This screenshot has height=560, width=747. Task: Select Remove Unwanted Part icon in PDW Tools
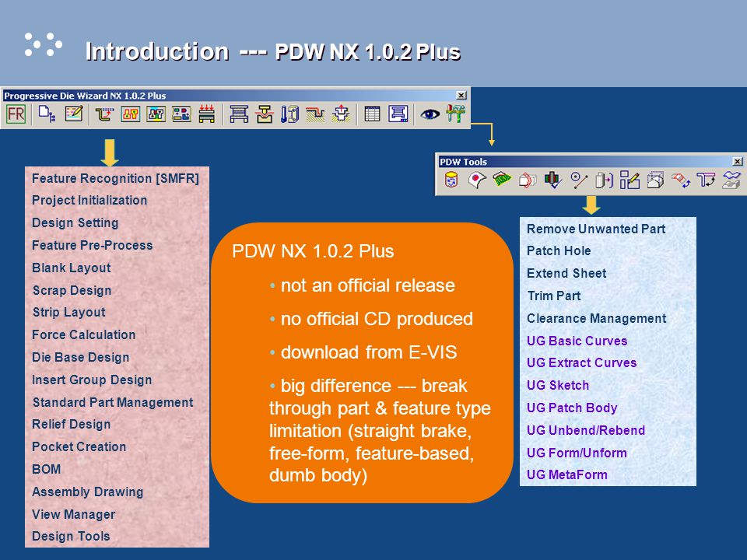451,180
